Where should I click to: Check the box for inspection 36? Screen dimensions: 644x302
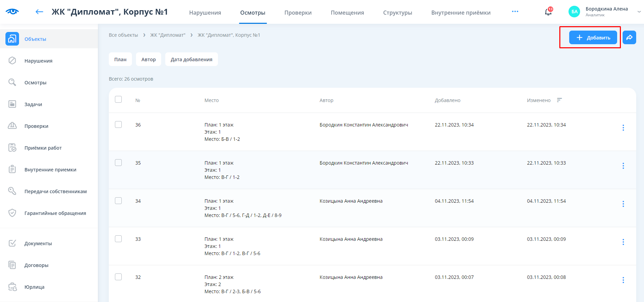pos(118,124)
